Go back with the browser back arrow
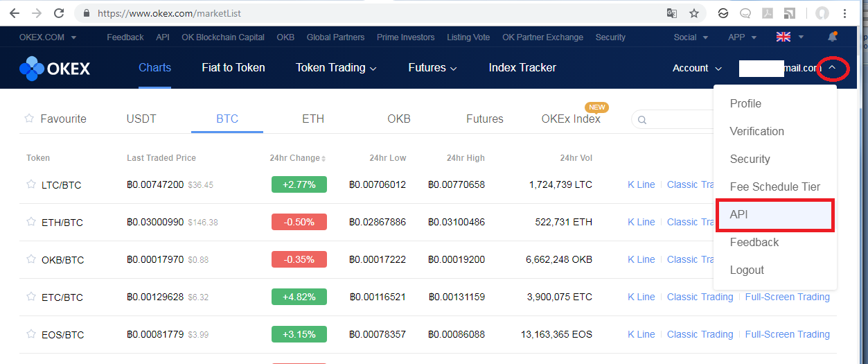Image resolution: width=868 pixels, height=364 pixels. pyautogui.click(x=14, y=13)
